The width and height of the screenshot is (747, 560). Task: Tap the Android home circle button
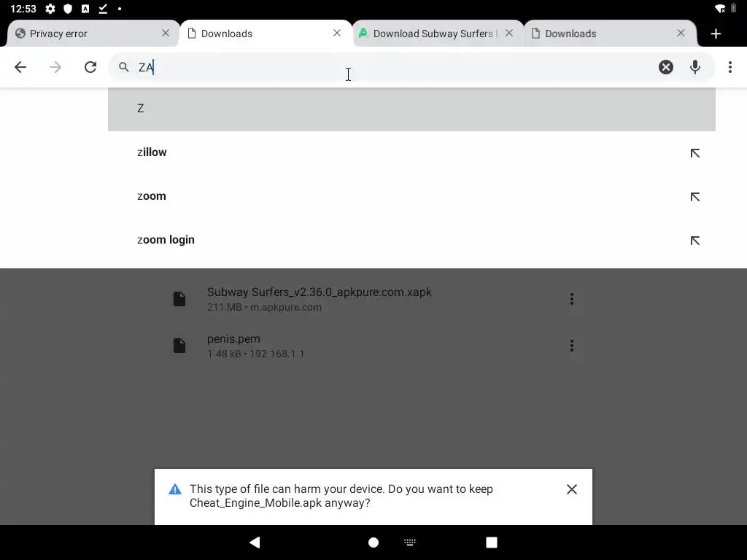373,542
